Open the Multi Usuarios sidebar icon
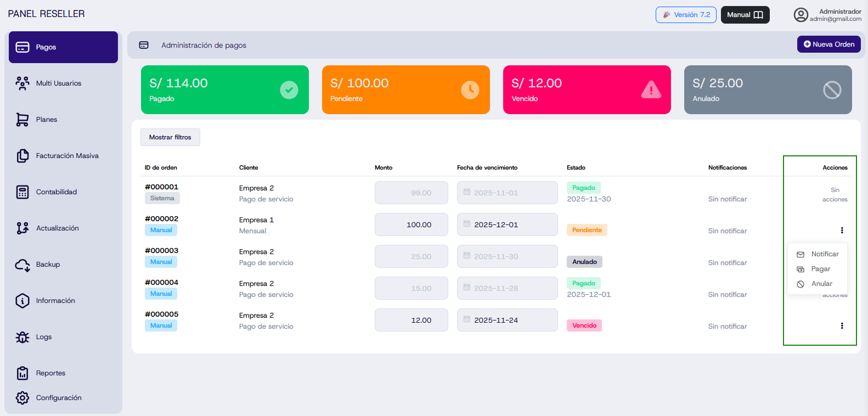This screenshot has width=868, height=416. click(x=22, y=83)
